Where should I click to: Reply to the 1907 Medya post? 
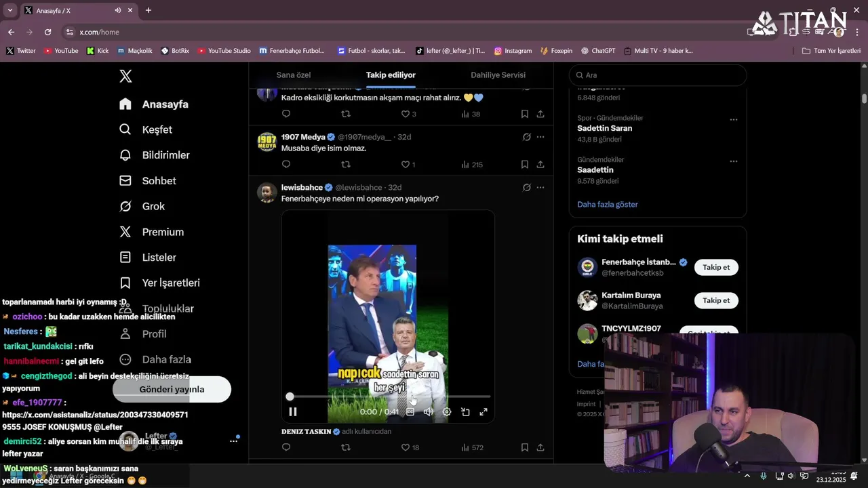[286, 165]
